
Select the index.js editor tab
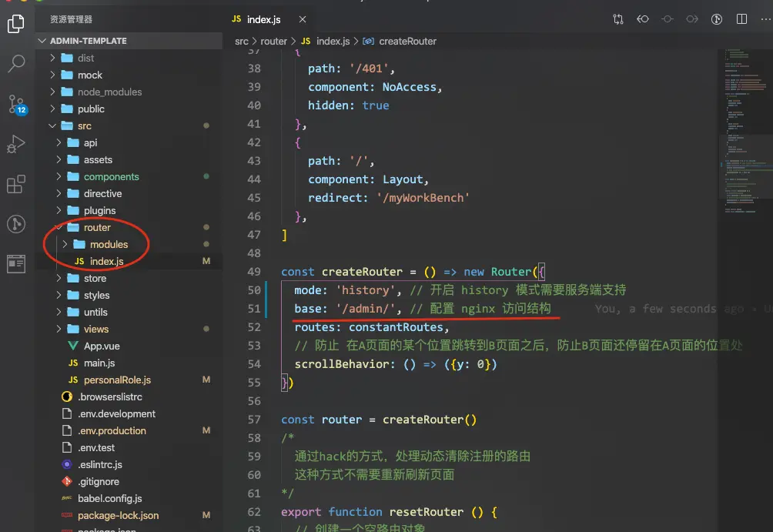click(256, 19)
